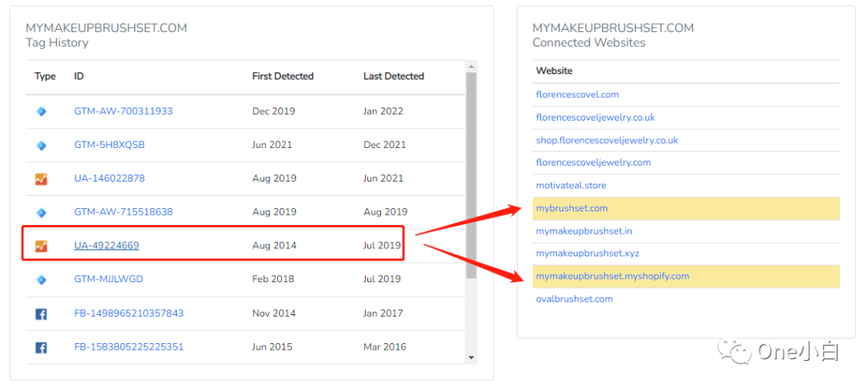Viewport: 868px width, 389px height.
Task: Click the tag icon beside GTM-5H8XQSB
Action: [x=41, y=145]
